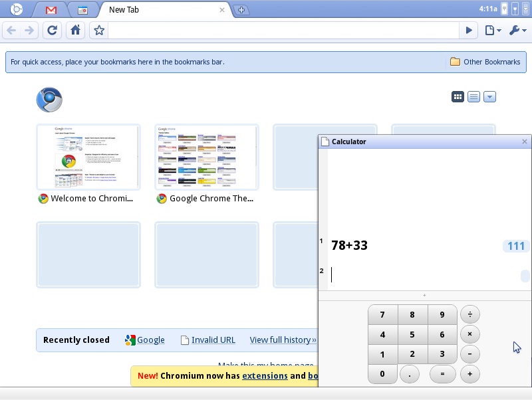Open the Other Bookmarks folder
Viewport: 532px width, 400px height.
tap(485, 62)
